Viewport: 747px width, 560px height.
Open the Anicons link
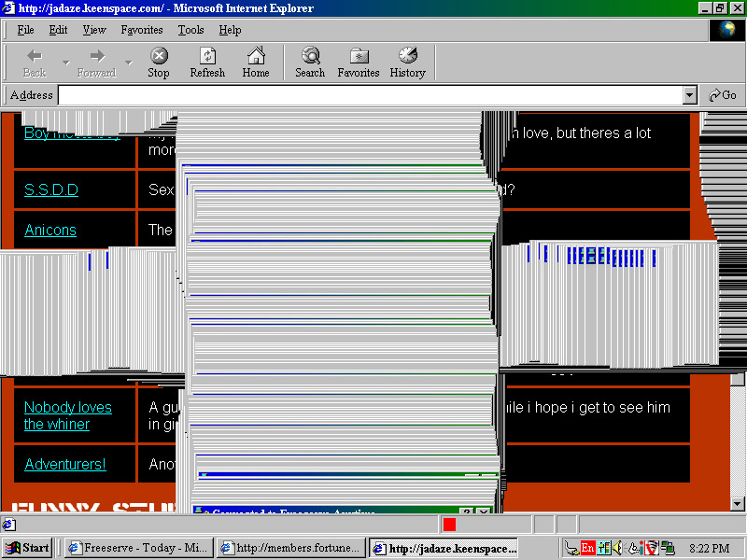coord(50,230)
